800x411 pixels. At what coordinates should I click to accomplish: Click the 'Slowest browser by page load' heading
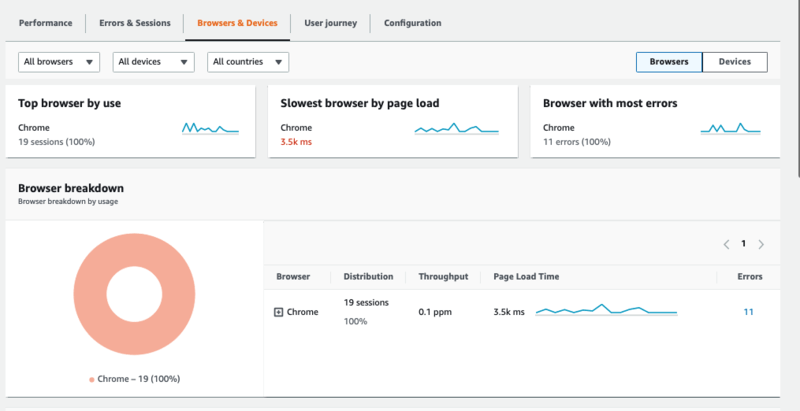360,104
